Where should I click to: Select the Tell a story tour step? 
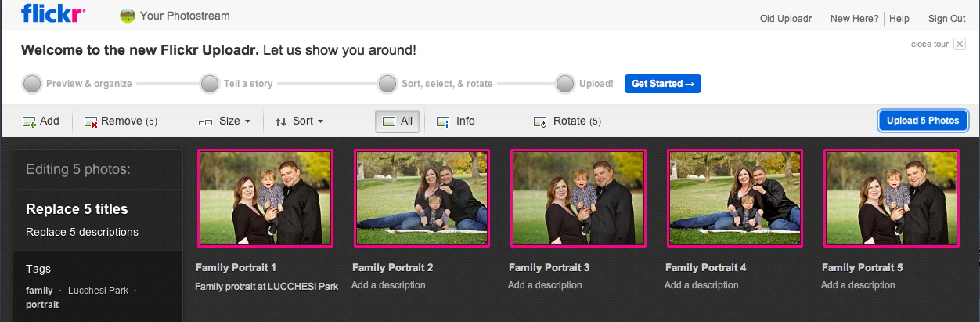[x=210, y=83]
